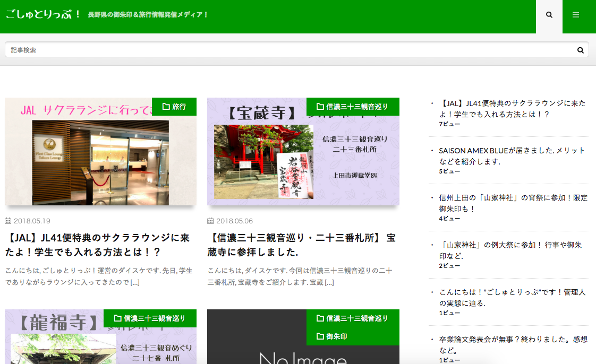Viewport: 596px width, 364px height.
Task: Open the header search icon
Action: [549, 15]
